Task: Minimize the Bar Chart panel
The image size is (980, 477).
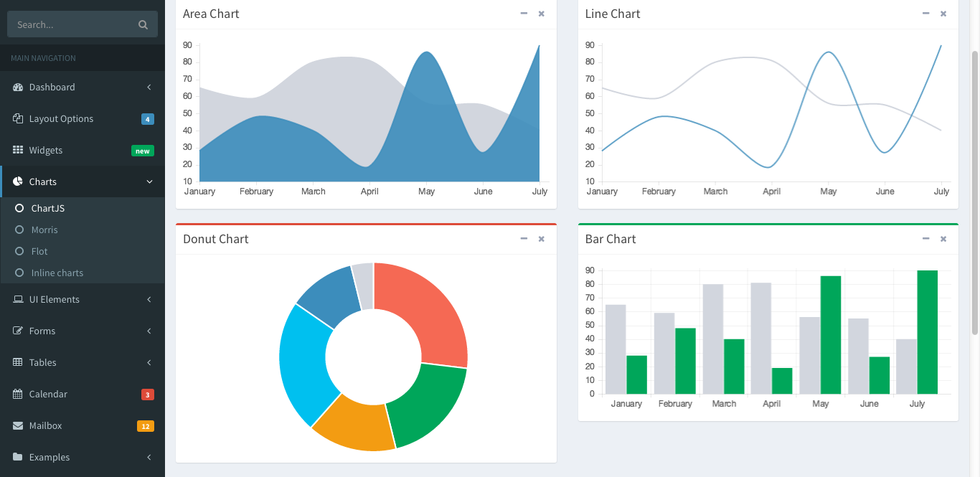Action: click(x=925, y=239)
